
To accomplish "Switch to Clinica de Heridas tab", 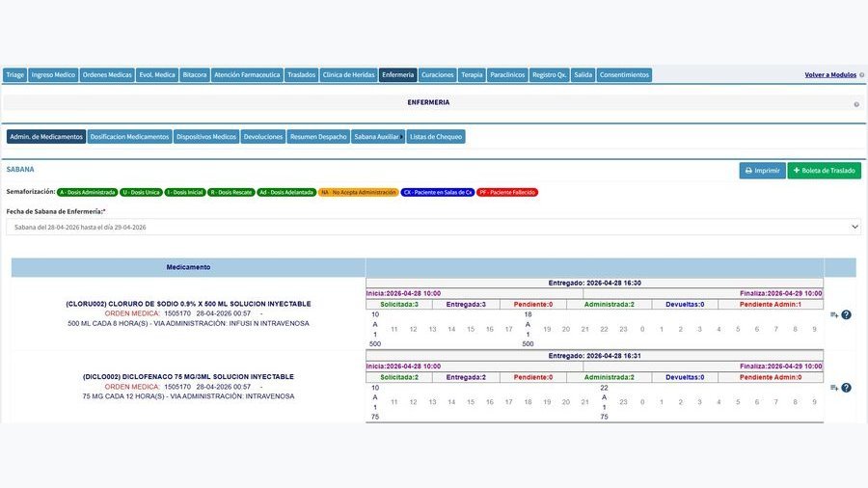I will click(x=349, y=74).
